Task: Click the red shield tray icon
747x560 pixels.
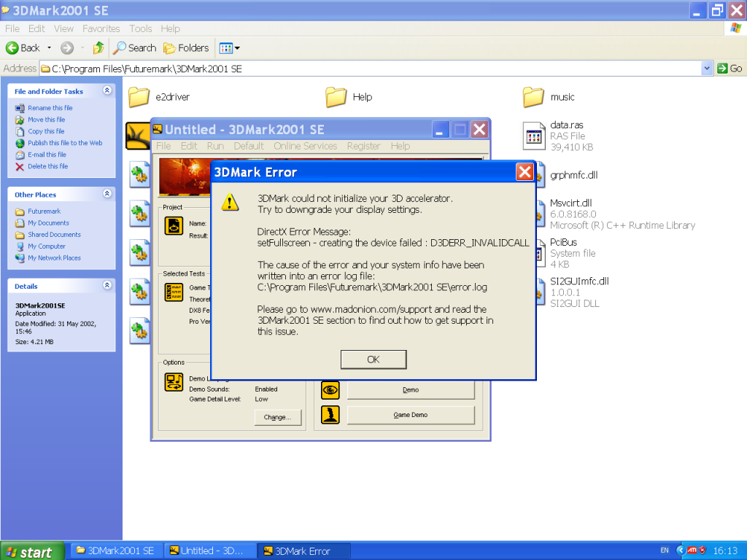Action: click(703, 551)
